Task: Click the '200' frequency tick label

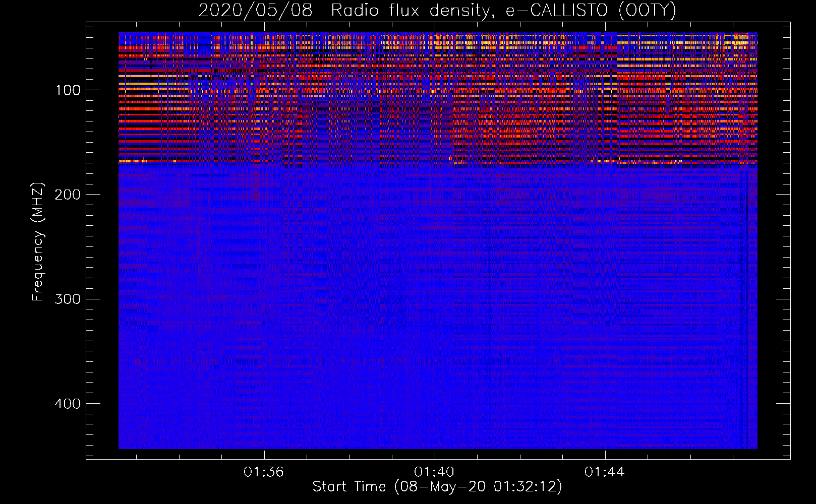Action: tap(68, 195)
